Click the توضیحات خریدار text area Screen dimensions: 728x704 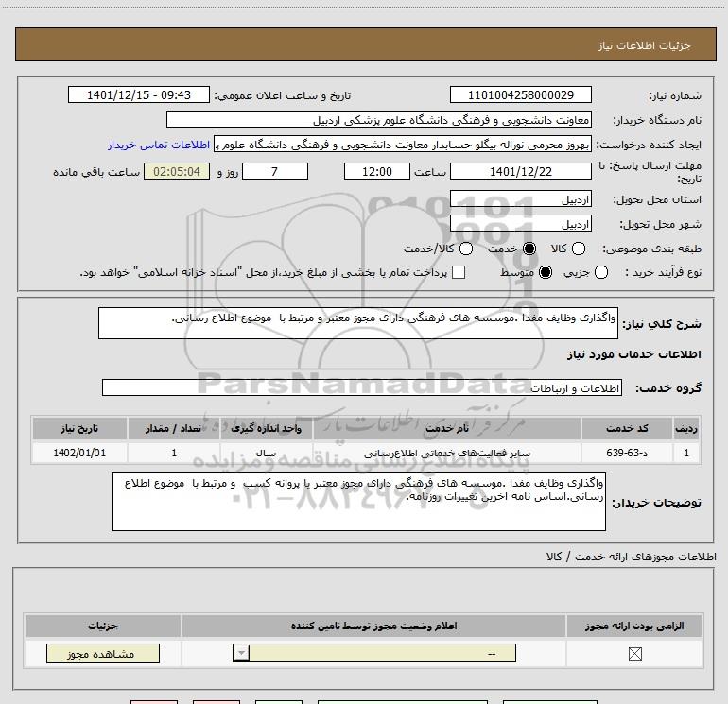[x=358, y=502]
